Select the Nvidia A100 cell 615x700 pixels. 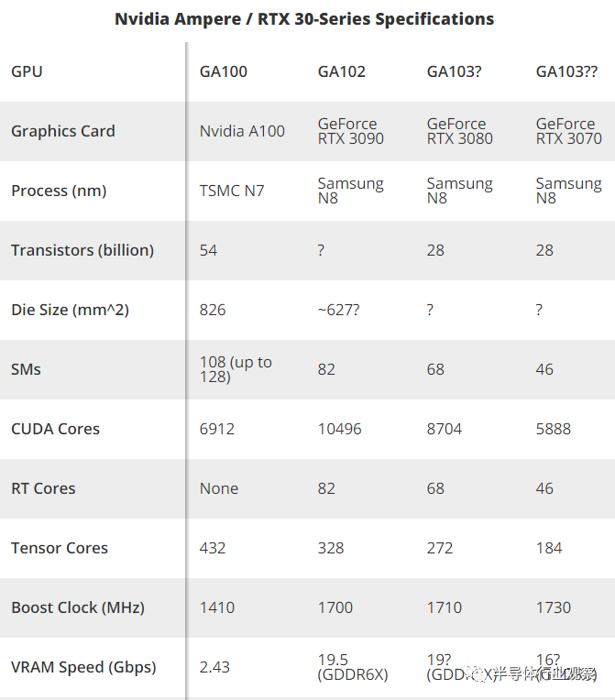(242, 131)
